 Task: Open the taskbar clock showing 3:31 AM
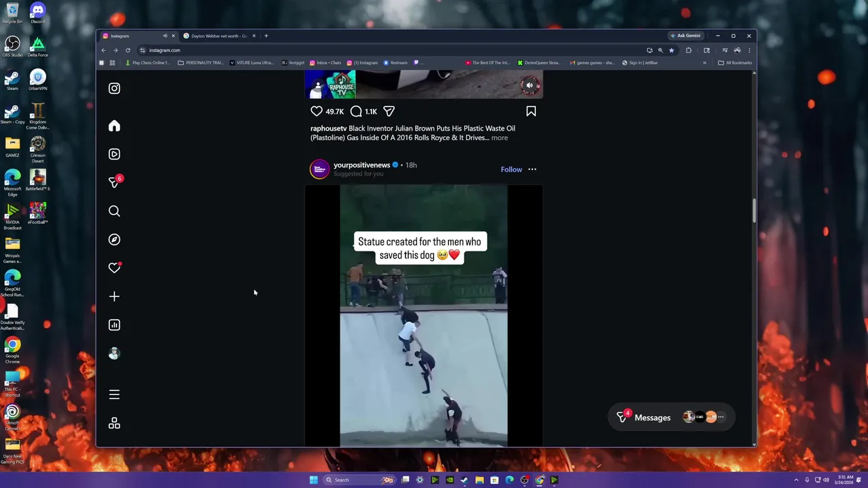pyautogui.click(x=845, y=480)
